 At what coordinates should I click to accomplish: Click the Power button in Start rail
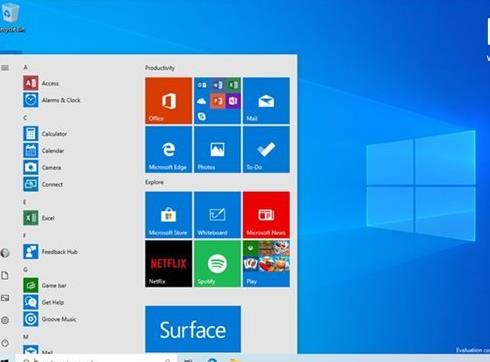coord(5,342)
